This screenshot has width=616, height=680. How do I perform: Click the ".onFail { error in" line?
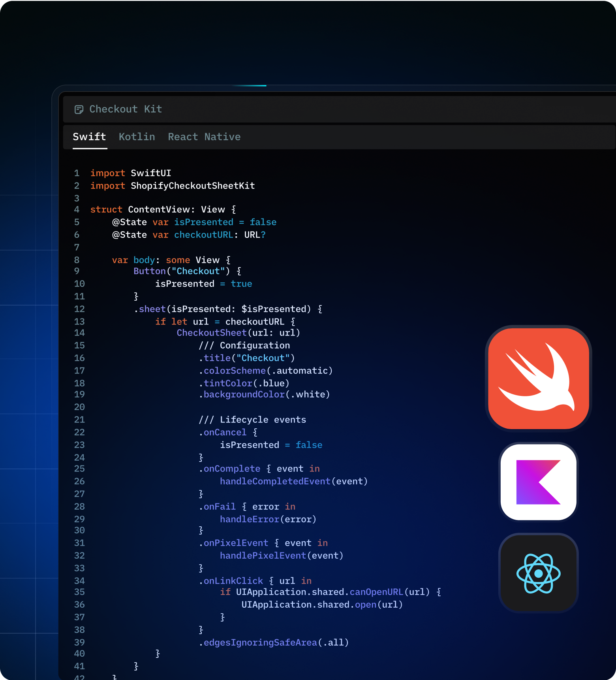(247, 507)
